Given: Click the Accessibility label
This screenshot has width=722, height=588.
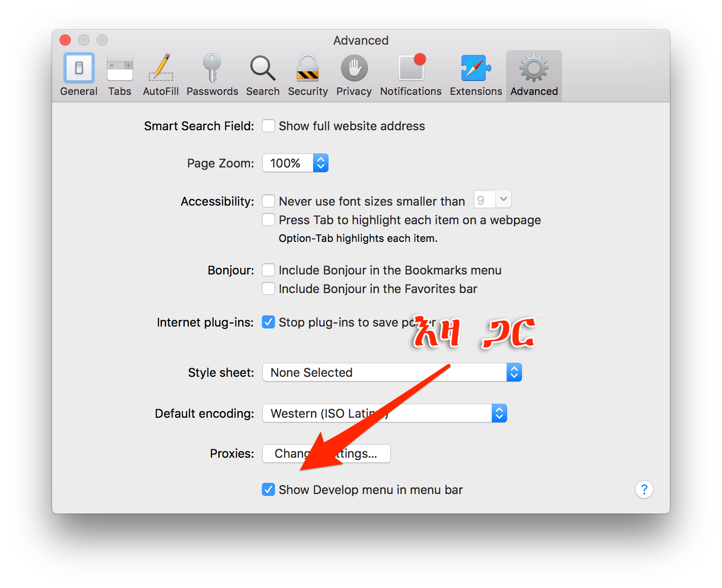Looking at the screenshot, I should [x=217, y=201].
